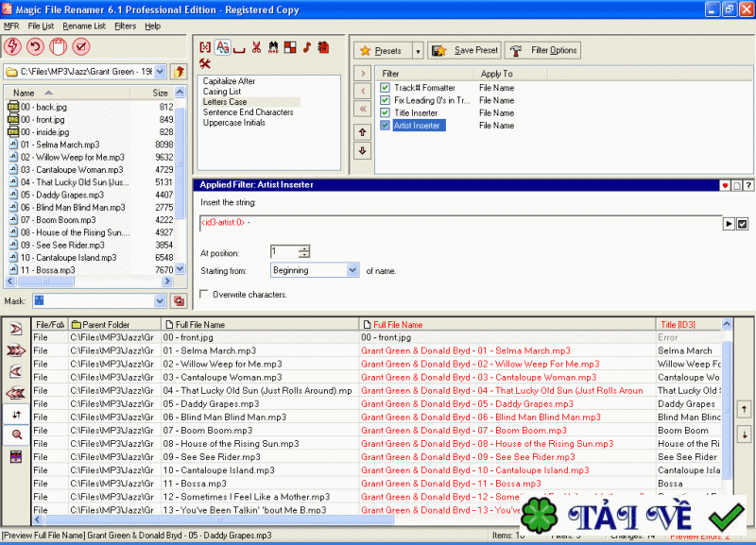Select the scissors filter category icon
Screen dimensions: 756x545
(256, 47)
